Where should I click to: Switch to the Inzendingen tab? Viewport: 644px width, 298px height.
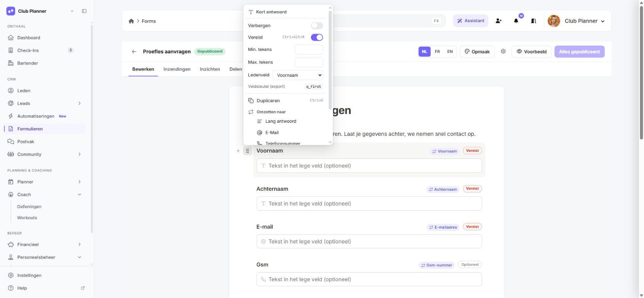tap(177, 69)
